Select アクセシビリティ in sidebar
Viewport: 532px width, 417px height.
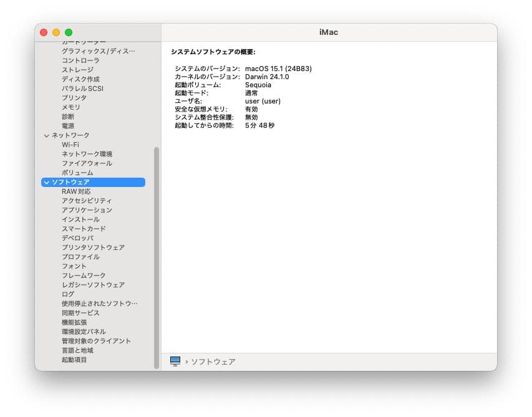(x=87, y=201)
